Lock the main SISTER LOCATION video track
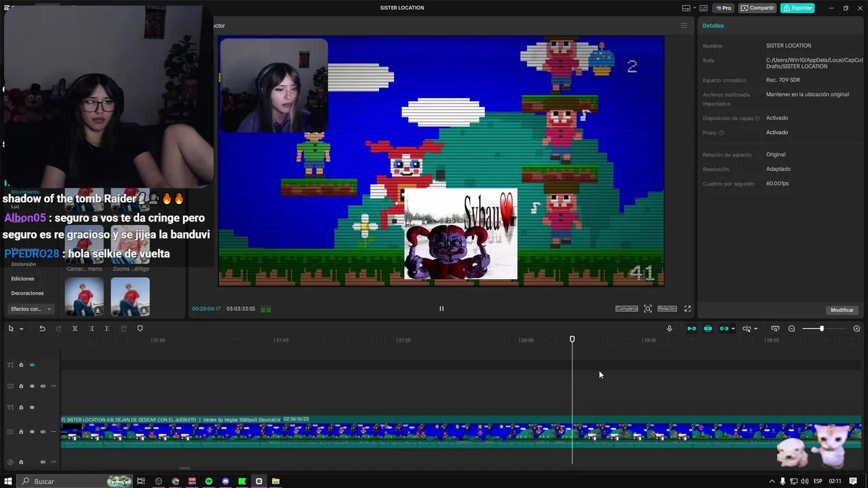 coord(21,432)
